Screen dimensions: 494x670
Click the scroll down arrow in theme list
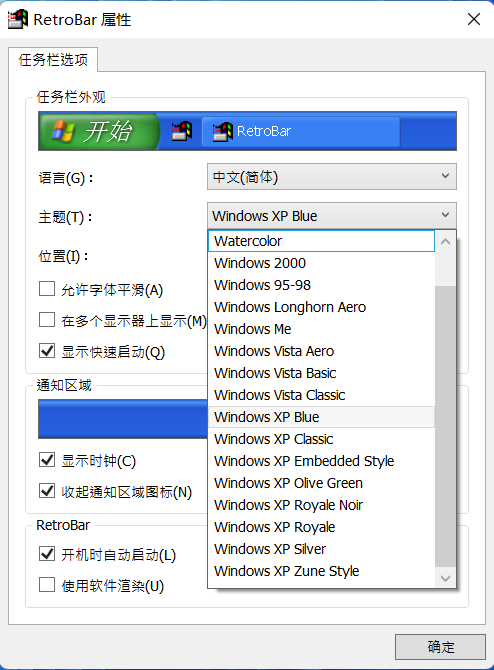click(445, 578)
